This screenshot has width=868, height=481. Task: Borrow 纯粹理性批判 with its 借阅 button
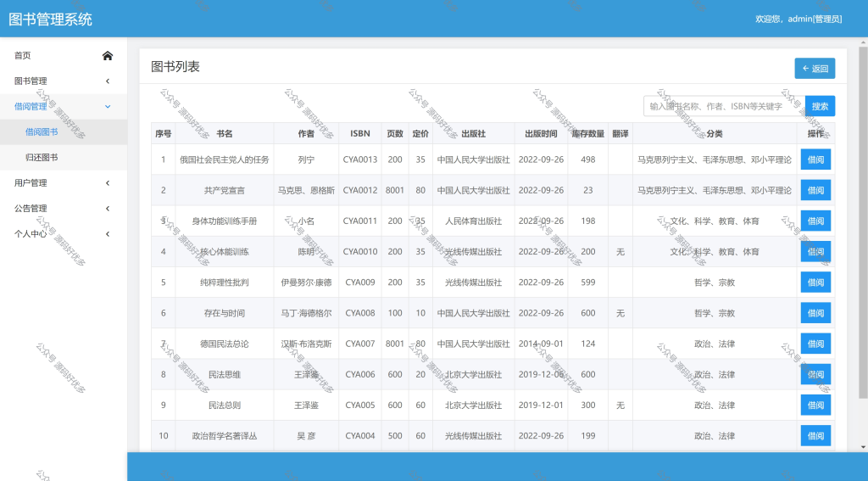815,282
